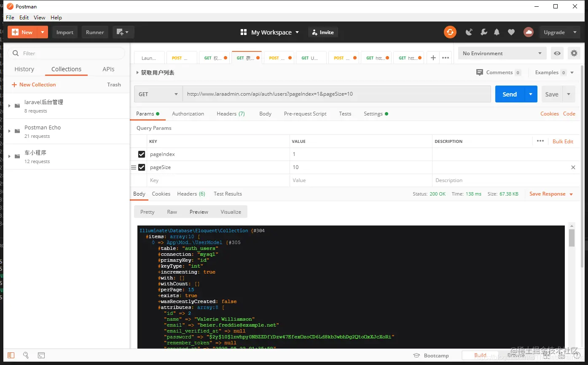
Task: Uncheck the pageSize parameter checkbox
Action: [x=142, y=167]
